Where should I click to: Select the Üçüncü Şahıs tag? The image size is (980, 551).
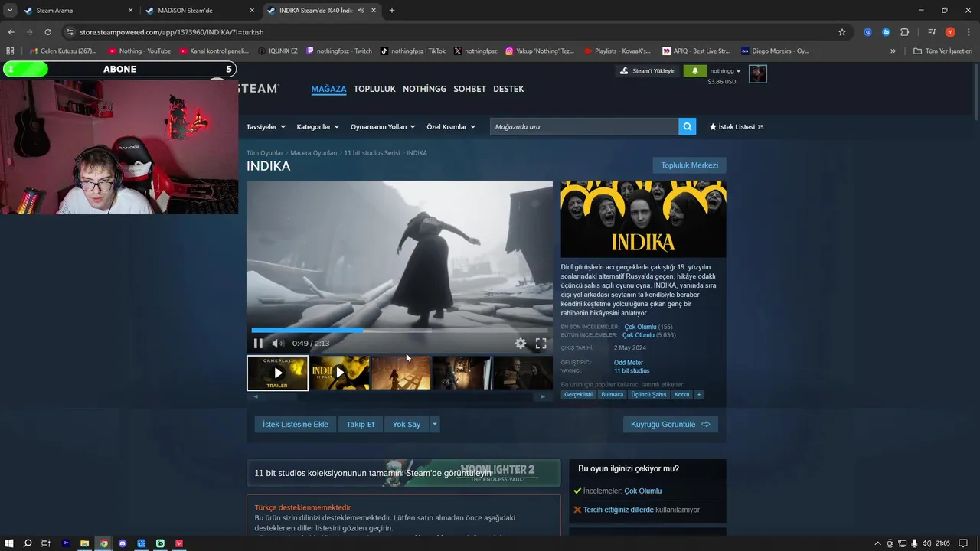pyautogui.click(x=648, y=395)
